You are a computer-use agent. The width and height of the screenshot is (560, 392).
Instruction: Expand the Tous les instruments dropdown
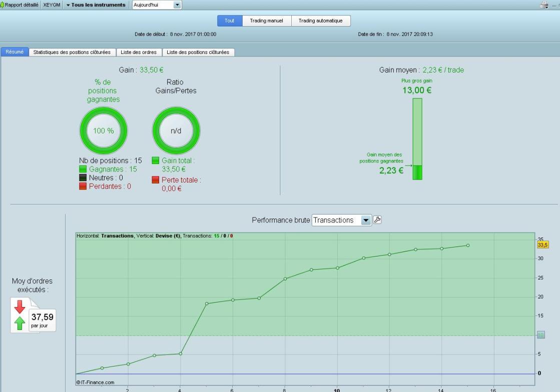coord(96,5)
